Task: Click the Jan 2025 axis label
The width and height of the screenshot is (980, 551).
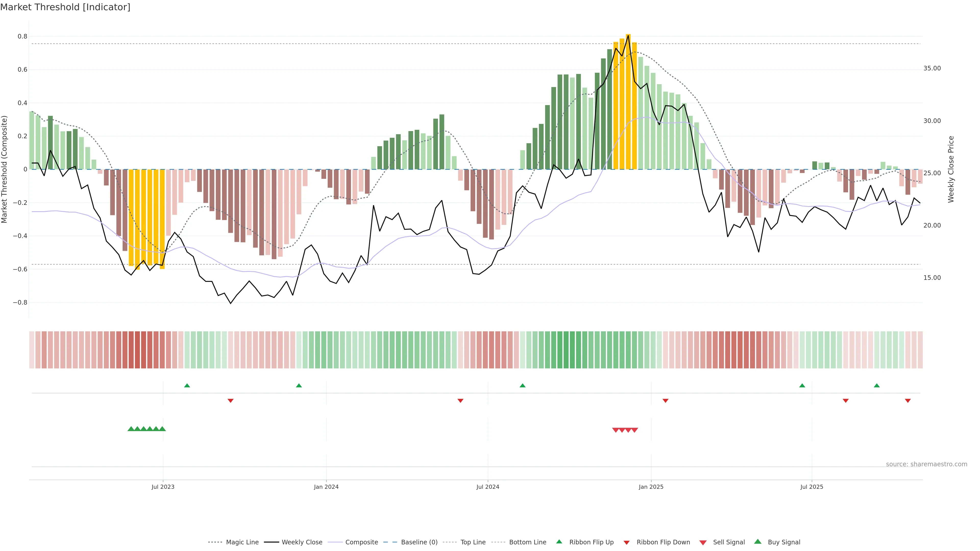Action: tap(651, 487)
